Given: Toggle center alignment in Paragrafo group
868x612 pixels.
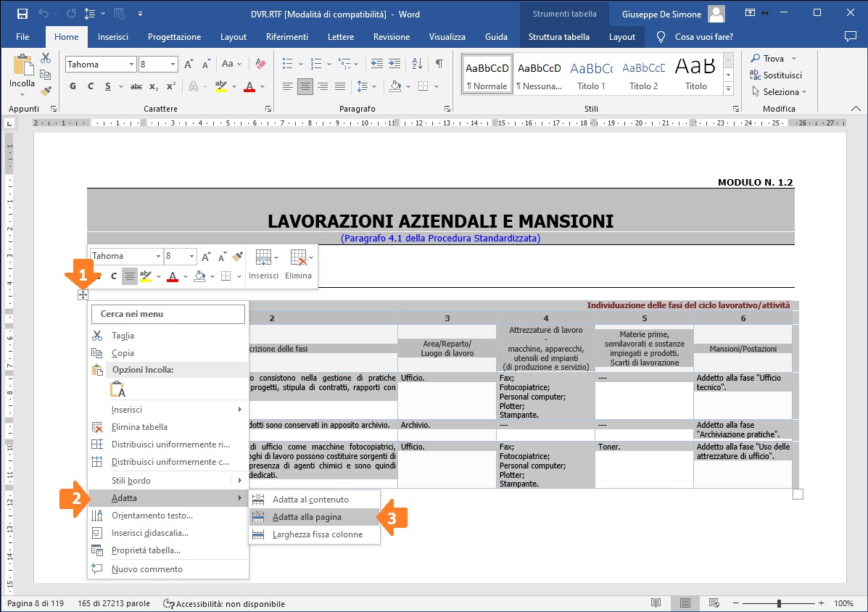Looking at the screenshot, I should coord(305,86).
